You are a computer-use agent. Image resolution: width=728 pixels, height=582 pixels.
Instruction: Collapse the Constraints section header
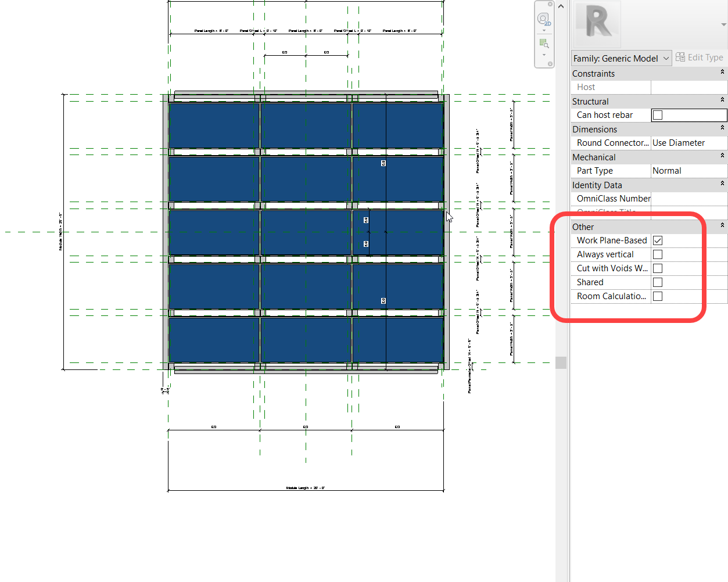(722, 72)
